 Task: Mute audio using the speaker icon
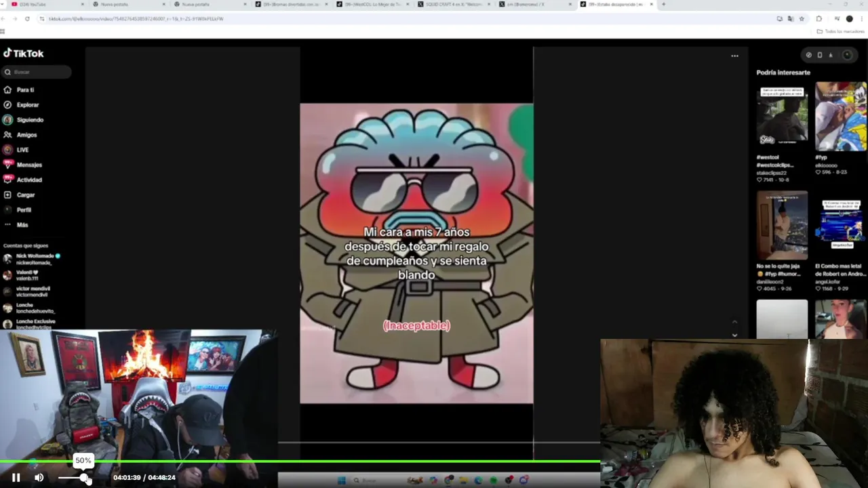click(x=39, y=478)
